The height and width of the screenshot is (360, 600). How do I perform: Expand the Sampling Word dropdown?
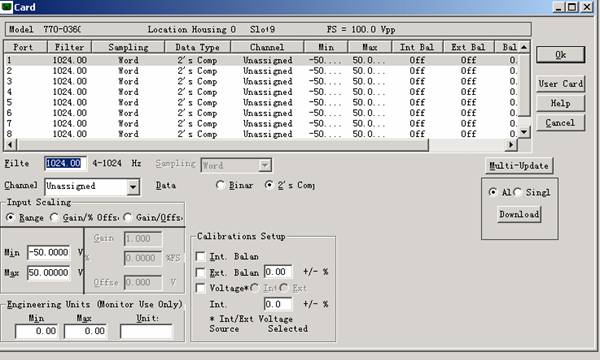click(x=265, y=165)
